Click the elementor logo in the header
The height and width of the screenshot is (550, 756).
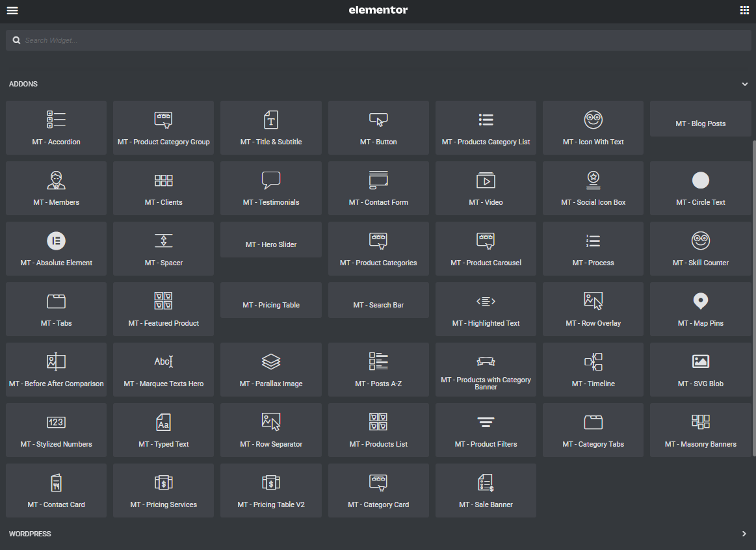click(378, 10)
